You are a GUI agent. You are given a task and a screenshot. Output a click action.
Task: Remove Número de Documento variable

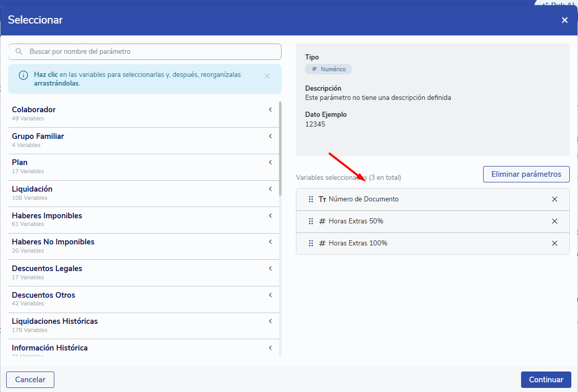coord(554,199)
